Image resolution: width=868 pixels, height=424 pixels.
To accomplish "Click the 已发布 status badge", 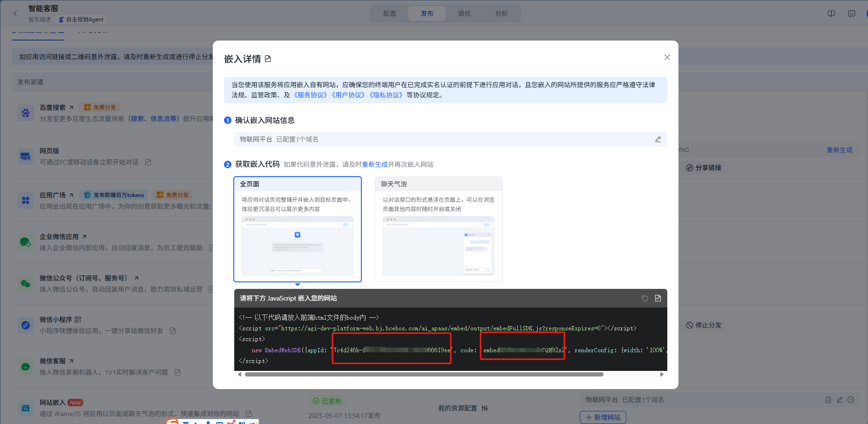I will pyautogui.click(x=327, y=401).
